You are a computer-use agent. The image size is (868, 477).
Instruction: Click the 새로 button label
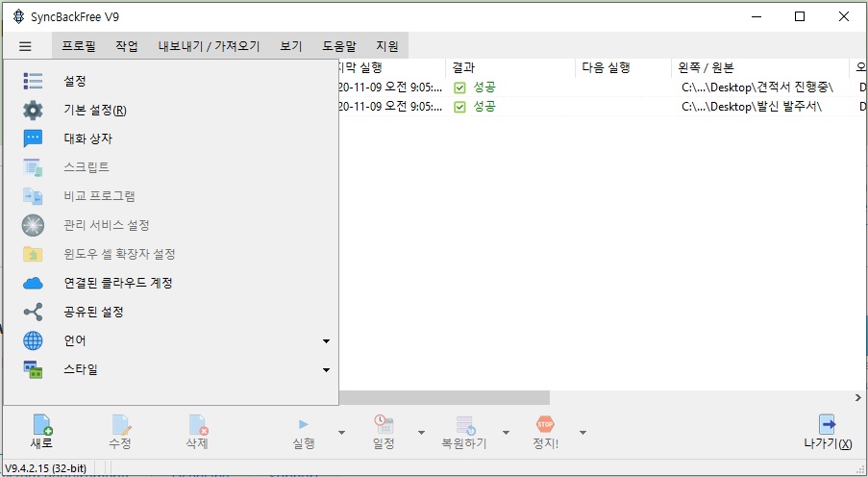coord(41,443)
